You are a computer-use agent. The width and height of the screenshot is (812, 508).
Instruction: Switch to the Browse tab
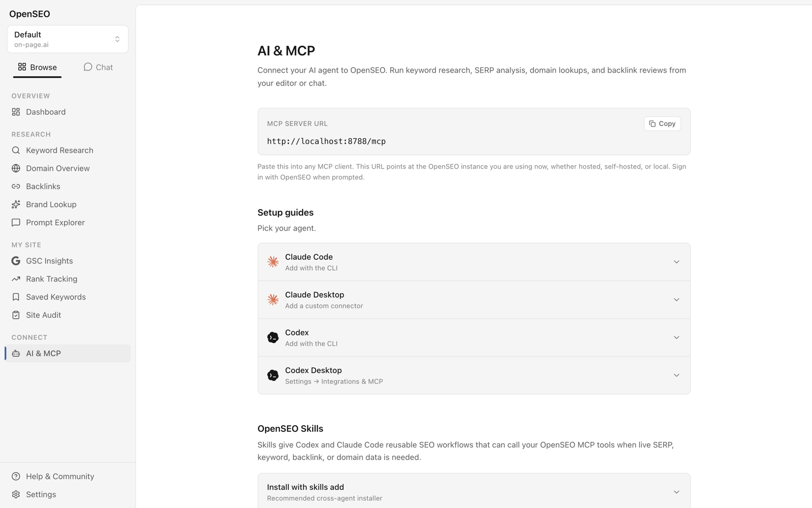[x=38, y=67]
